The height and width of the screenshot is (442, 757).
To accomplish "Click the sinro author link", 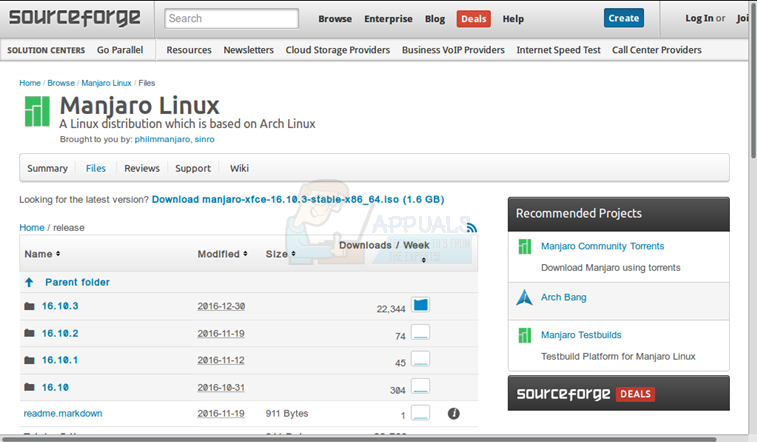I will coord(205,139).
